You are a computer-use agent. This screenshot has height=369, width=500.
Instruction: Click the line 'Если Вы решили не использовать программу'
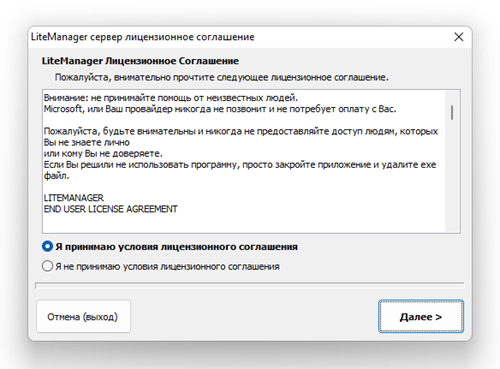tap(240, 165)
